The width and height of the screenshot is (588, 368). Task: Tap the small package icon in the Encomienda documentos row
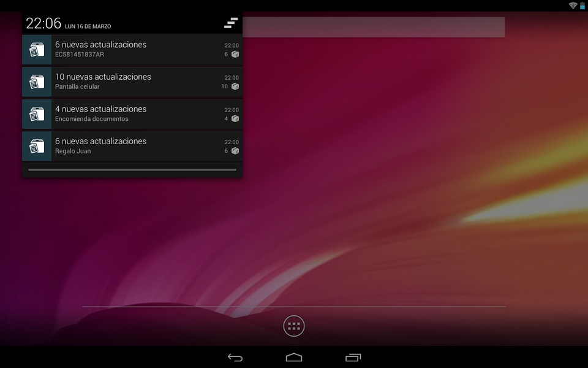pyautogui.click(x=235, y=119)
